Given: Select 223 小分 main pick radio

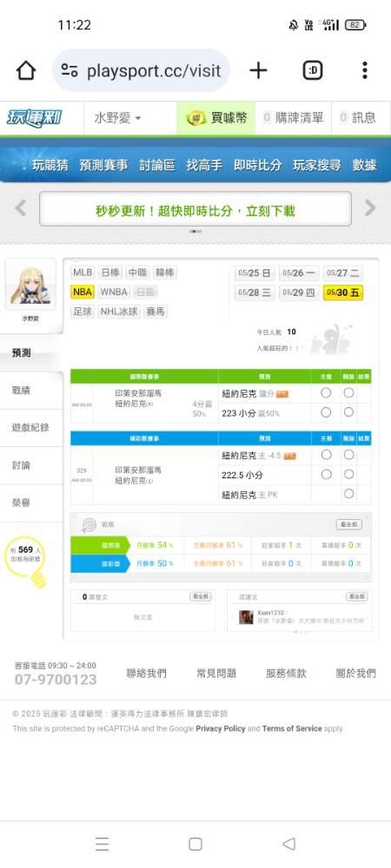Looking at the screenshot, I should [x=326, y=412].
